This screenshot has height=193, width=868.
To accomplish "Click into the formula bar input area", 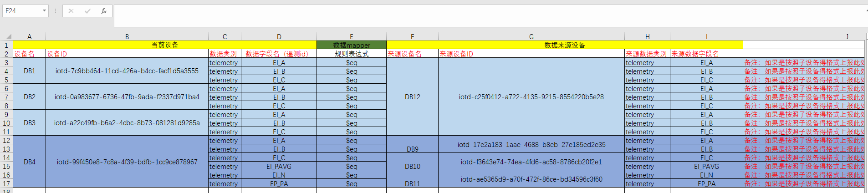I will (x=455, y=15).
